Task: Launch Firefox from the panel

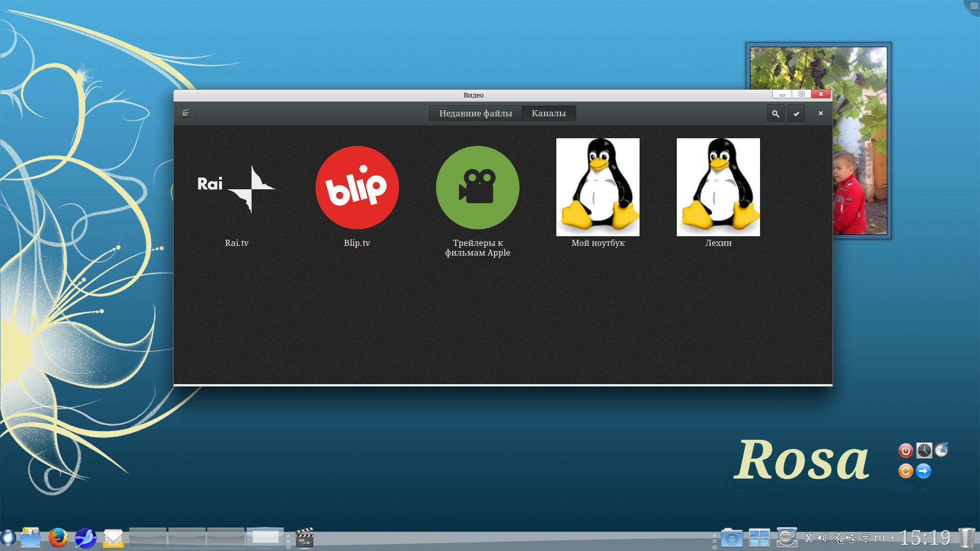Action: 58,538
